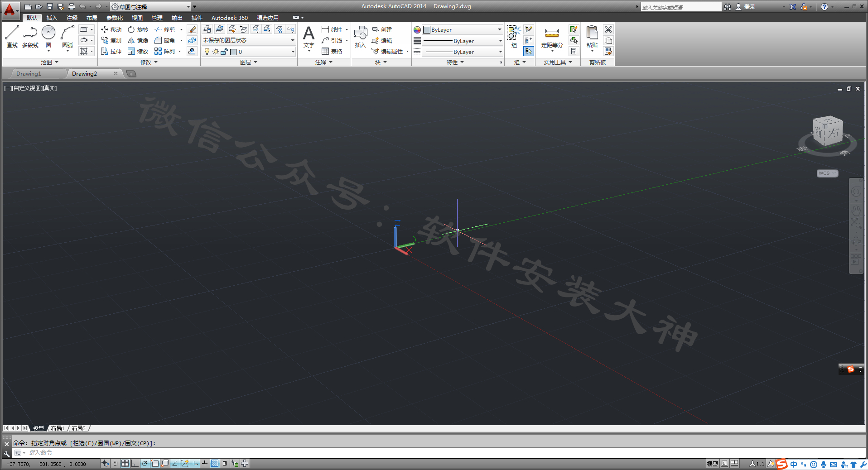868x470 pixels.
Task: Click the Print icon in quick access toolbar
Action: (71, 6)
